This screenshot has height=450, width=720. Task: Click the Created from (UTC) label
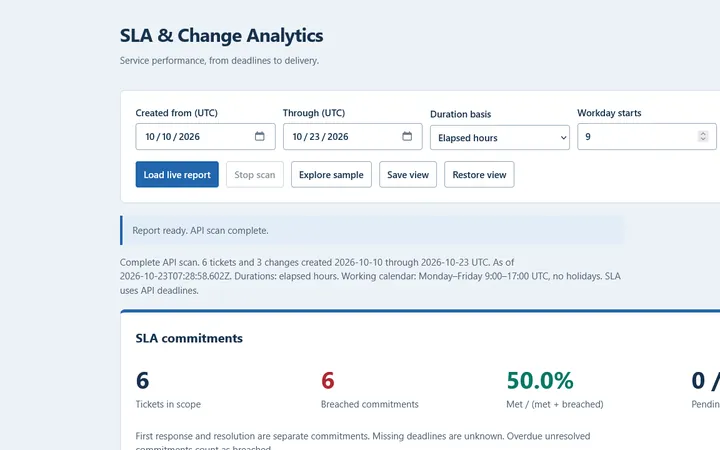pyautogui.click(x=176, y=113)
